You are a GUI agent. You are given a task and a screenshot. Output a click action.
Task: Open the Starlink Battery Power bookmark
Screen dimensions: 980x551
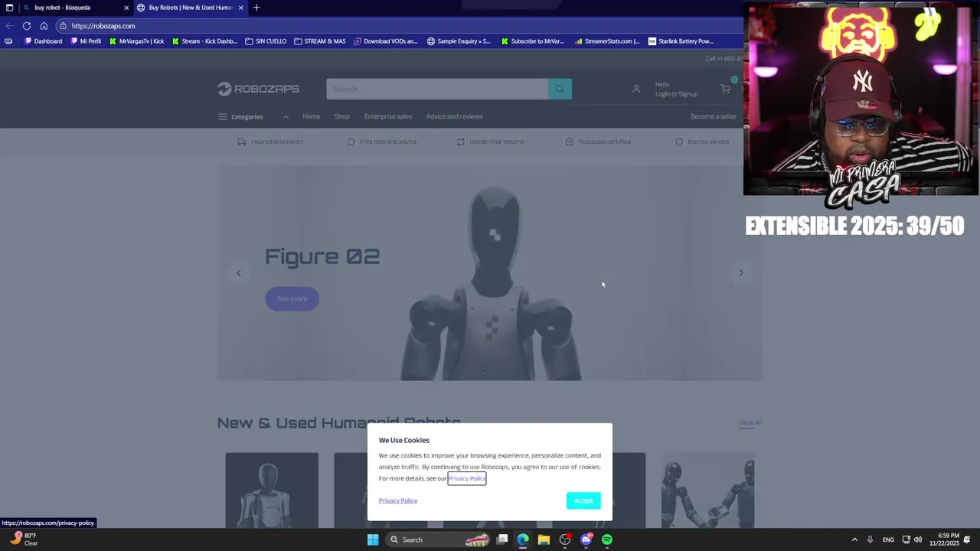(681, 41)
